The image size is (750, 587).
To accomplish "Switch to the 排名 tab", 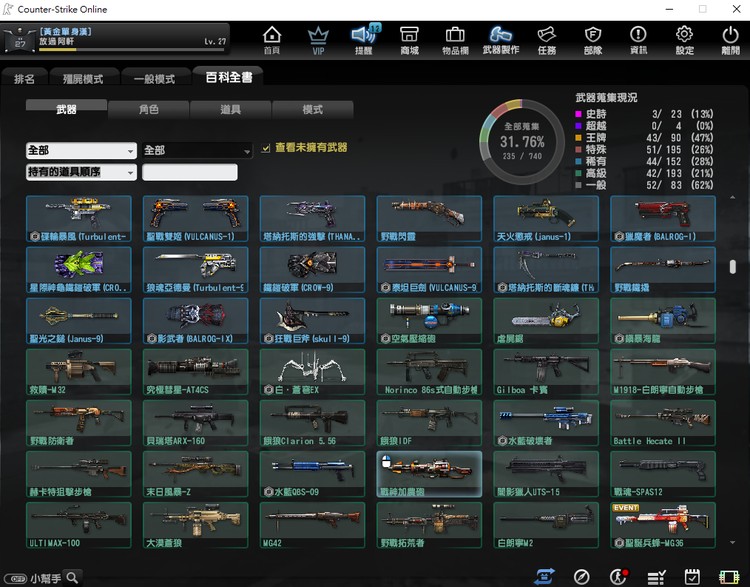I will point(25,78).
